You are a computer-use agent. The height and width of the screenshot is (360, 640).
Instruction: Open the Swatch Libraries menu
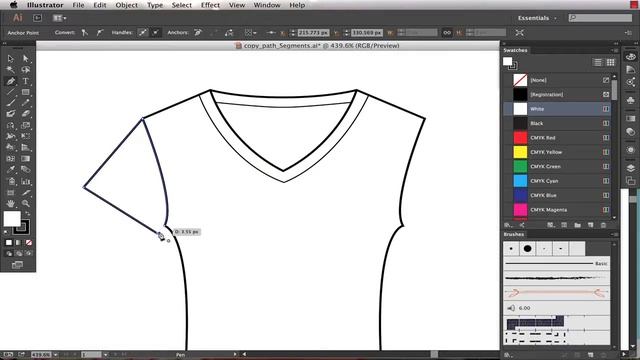point(508,225)
